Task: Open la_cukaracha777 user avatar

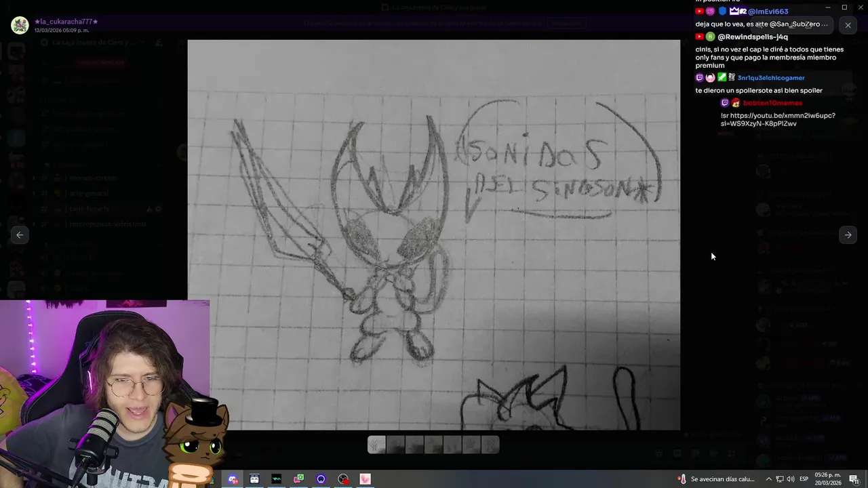Action: pos(20,26)
